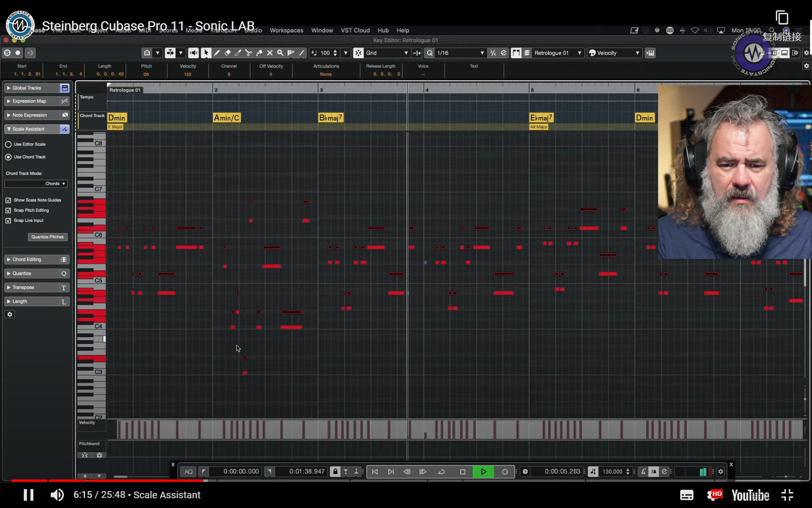Click the Snap to Zero Crossing icon
812x508 pixels.
(x=417, y=53)
